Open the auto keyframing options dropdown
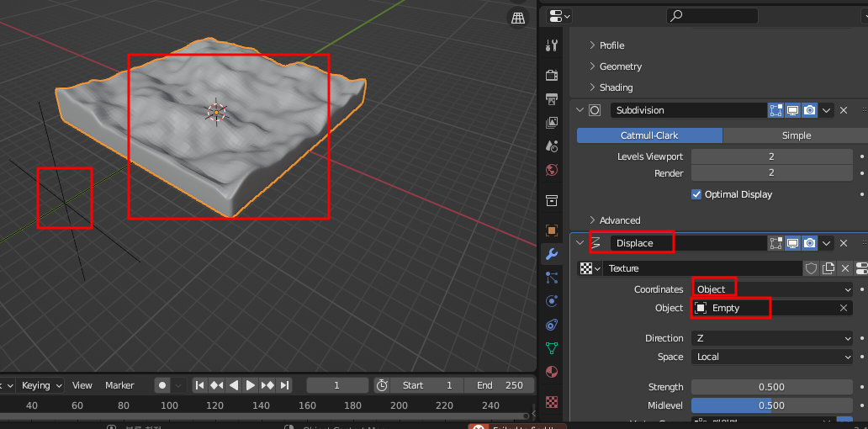The image size is (868, 429). pyautogui.click(x=178, y=385)
